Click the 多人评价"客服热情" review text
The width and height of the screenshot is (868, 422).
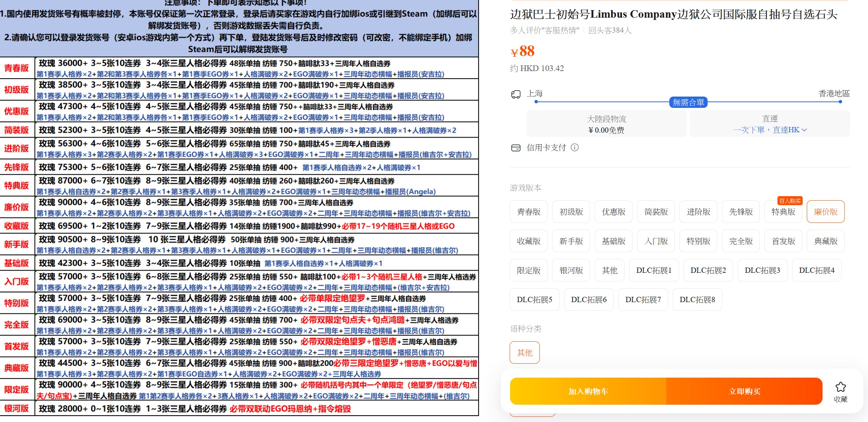[545, 30]
